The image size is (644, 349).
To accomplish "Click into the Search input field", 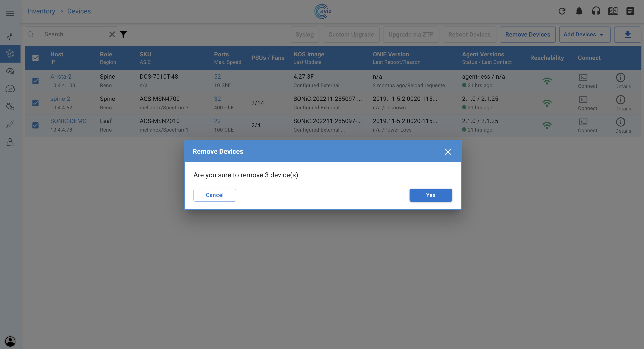I will 73,35.
